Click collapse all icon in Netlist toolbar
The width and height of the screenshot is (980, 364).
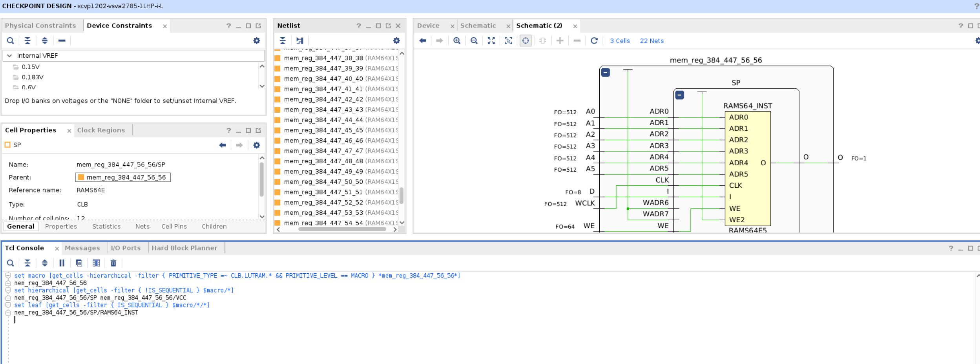point(283,41)
